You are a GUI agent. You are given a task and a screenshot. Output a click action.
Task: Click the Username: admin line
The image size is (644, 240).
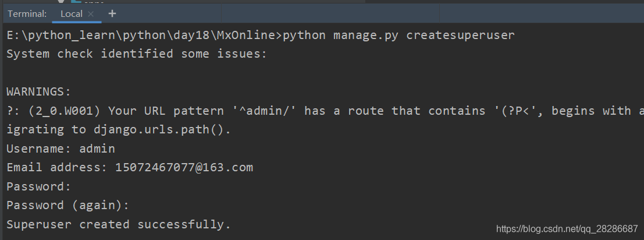[x=61, y=149]
